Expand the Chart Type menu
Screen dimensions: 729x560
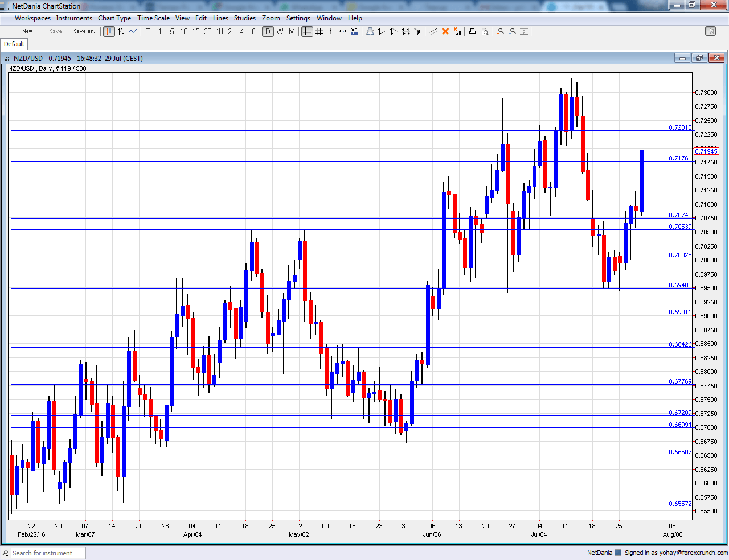[x=114, y=18]
